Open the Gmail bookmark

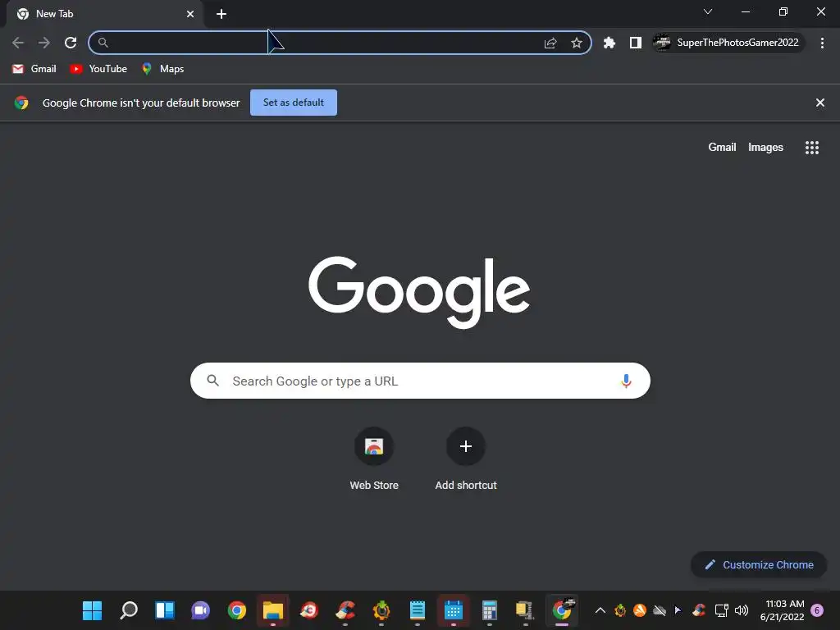point(34,69)
